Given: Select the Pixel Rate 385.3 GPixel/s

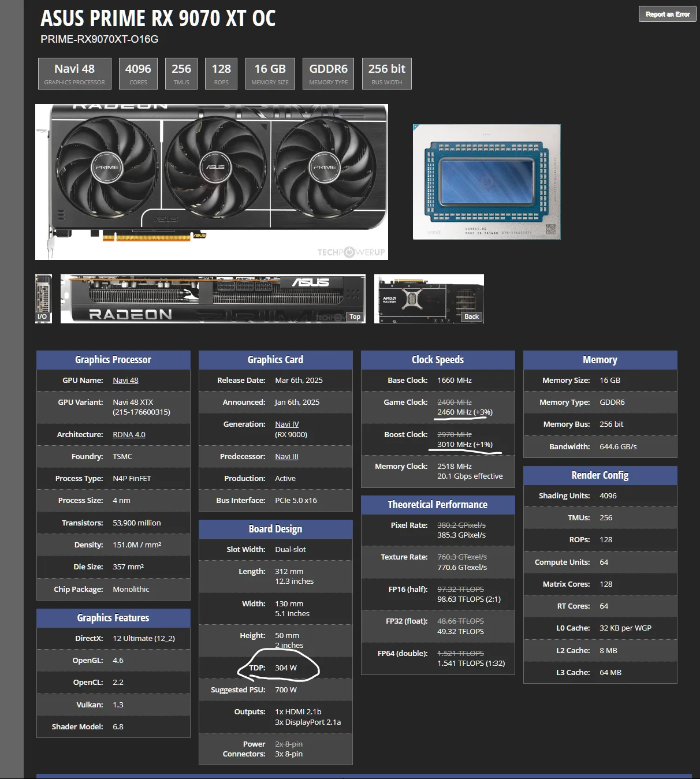Looking at the screenshot, I should 461,535.
